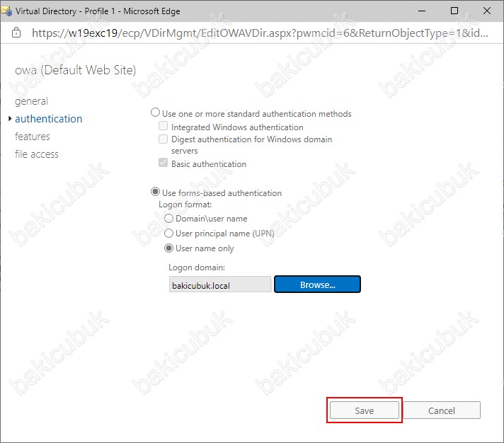504x443 pixels.
Task: Open the features tab
Action: 33,137
